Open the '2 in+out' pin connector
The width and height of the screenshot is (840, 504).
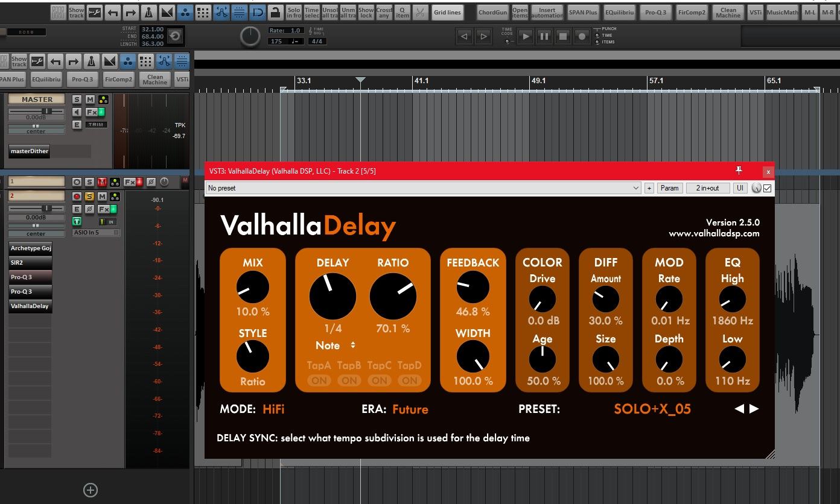tap(708, 188)
